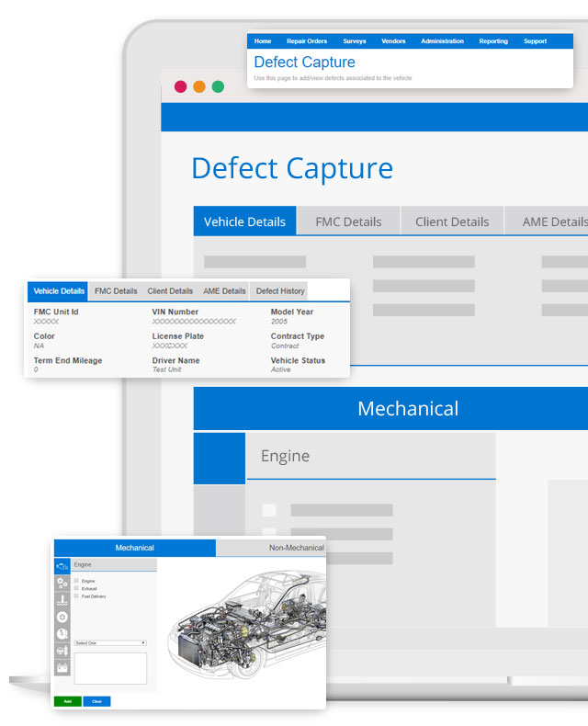The width and height of the screenshot is (588, 726).
Task: Select the tire wheel category icon
Action: (x=62, y=617)
